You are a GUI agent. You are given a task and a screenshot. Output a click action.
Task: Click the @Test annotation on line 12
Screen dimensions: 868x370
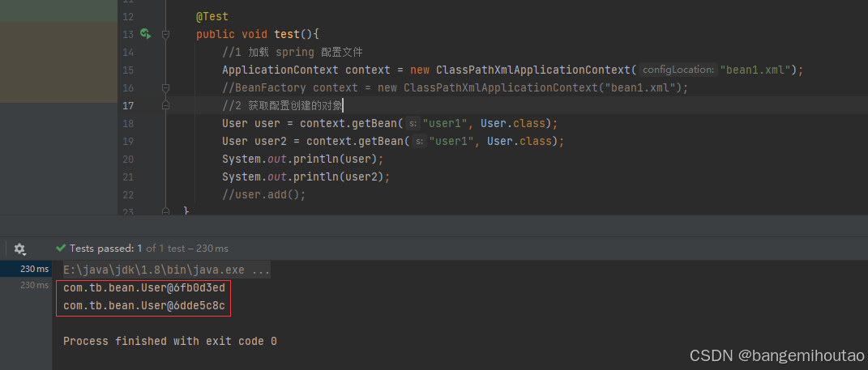coord(212,16)
